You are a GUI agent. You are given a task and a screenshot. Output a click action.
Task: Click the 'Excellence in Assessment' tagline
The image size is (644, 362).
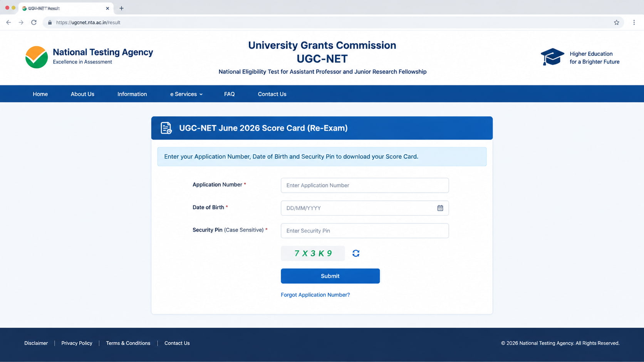point(82,62)
